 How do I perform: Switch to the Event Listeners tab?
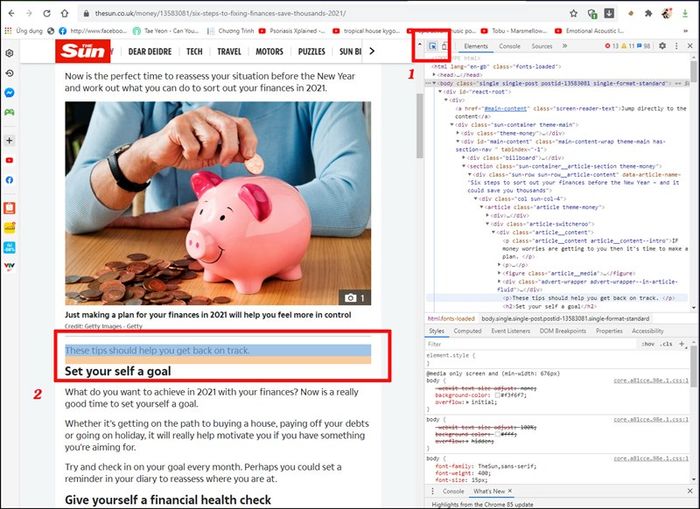click(511, 331)
